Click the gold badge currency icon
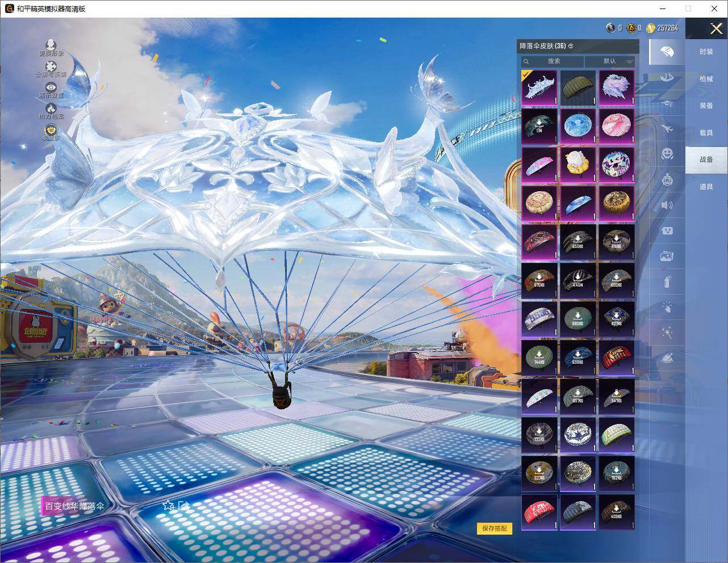This screenshot has height=563, width=728. (631, 28)
